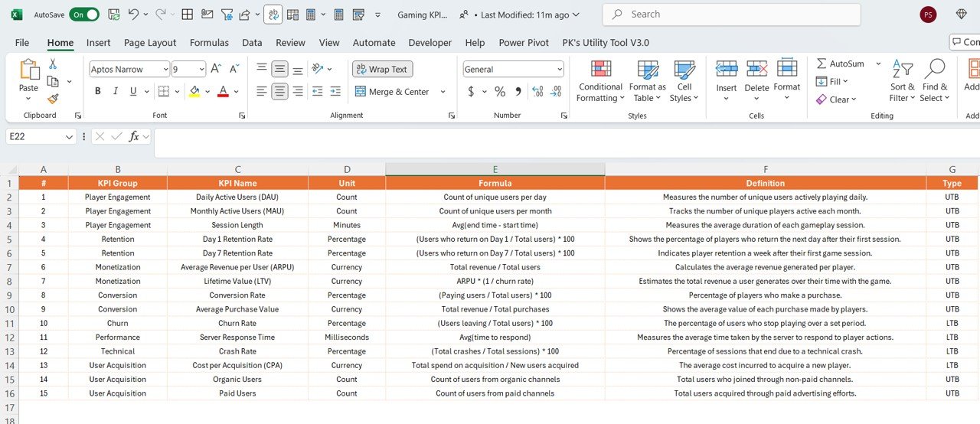Image resolution: width=980 pixels, height=424 pixels.
Task: Click the Format Painter brush icon
Action: pos(53,99)
